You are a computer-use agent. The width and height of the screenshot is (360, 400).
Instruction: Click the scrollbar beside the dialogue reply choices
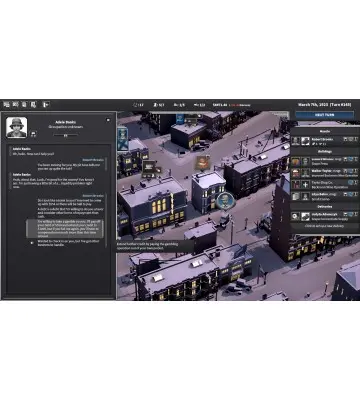(106, 220)
